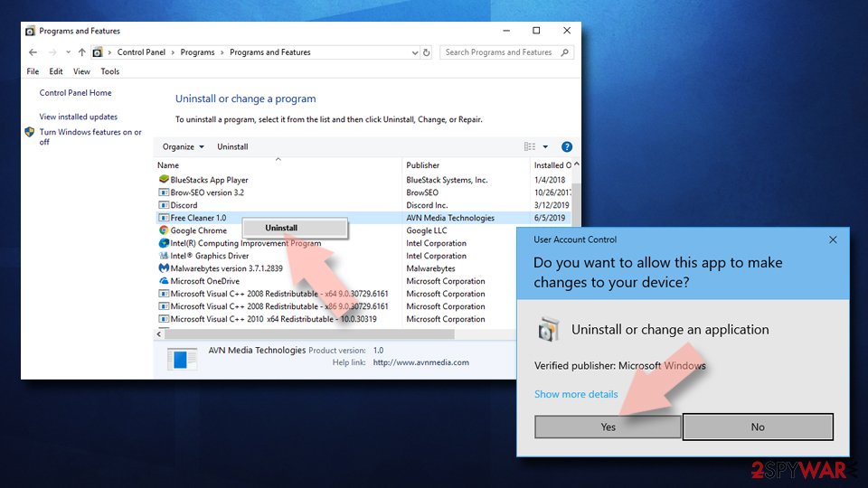Click the AVN Media help link URL
Screen dimensions: 868x488
click(420, 362)
